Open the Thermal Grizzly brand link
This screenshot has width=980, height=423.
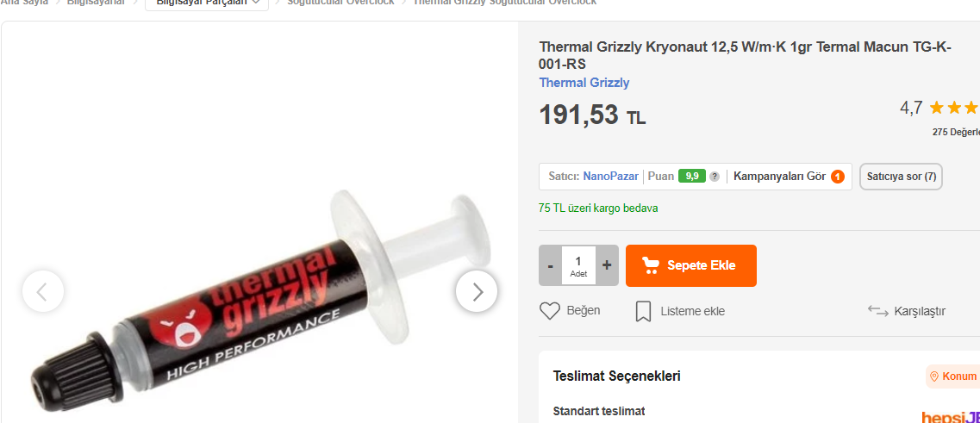pyautogui.click(x=584, y=83)
